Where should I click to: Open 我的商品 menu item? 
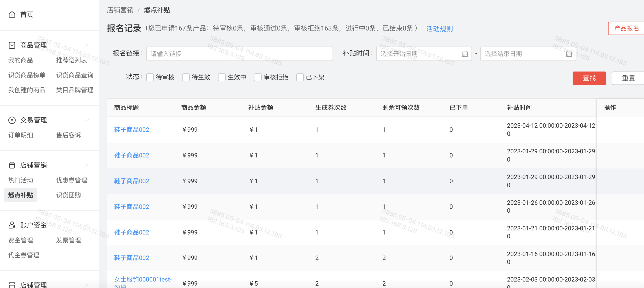[21, 60]
